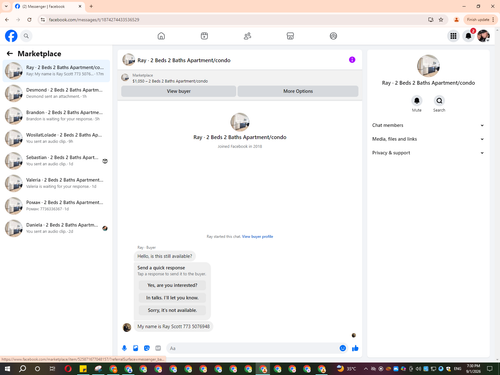Search in conversation icon
The height and width of the screenshot is (375, 500).
[x=439, y=101]
